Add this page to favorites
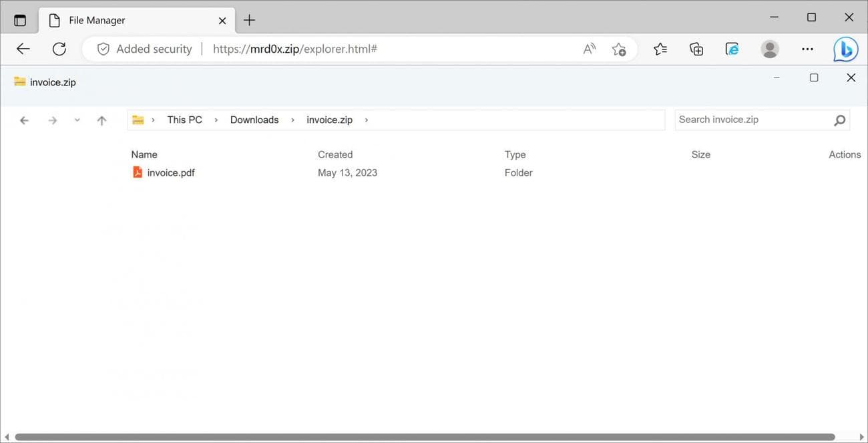This screenshot has width=868, height=443. click(x=619, y=48)
